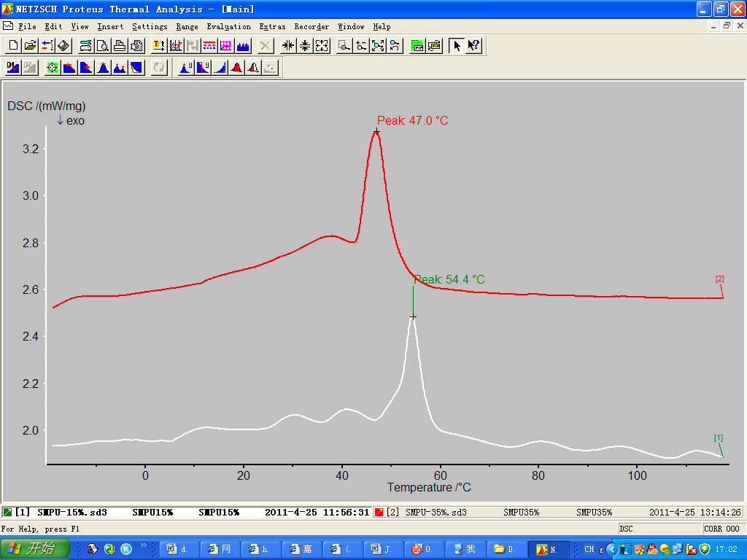Click the printer icon to print
This screenshot has width=747, height=560.
point(119,46)
